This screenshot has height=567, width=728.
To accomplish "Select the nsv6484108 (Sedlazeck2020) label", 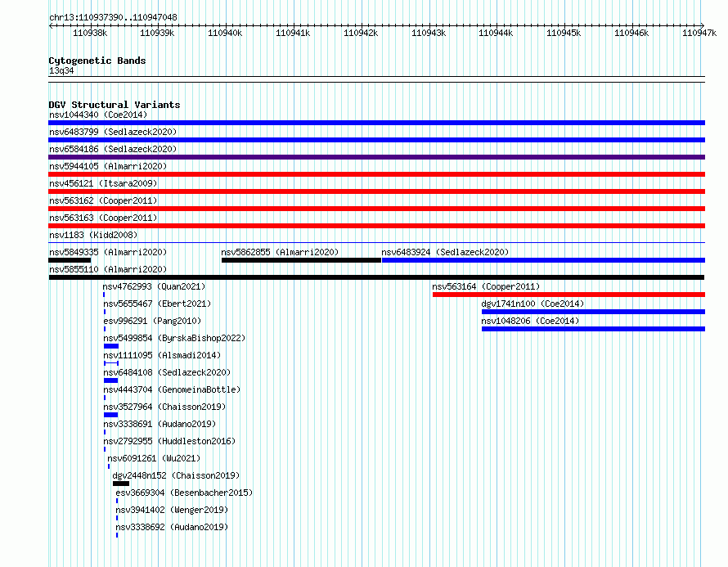I will point(167,372).
